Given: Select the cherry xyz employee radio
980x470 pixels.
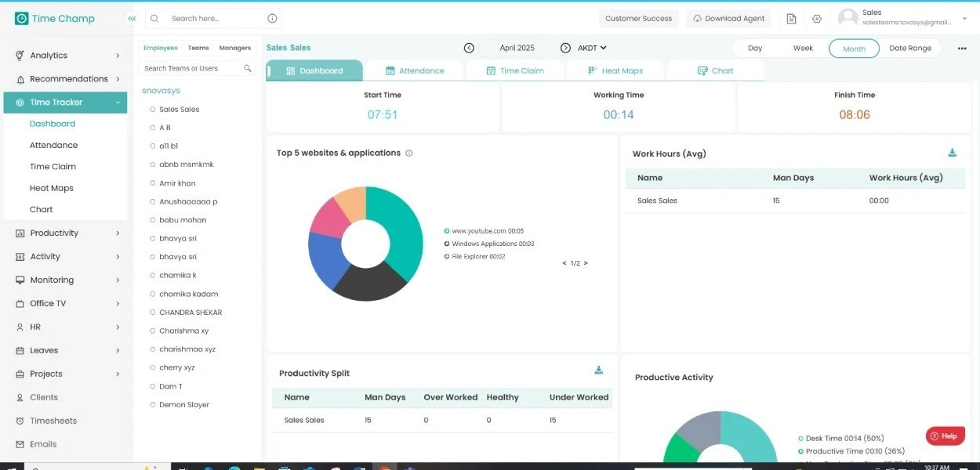Looking at the screenshot, I should (153, 367).
